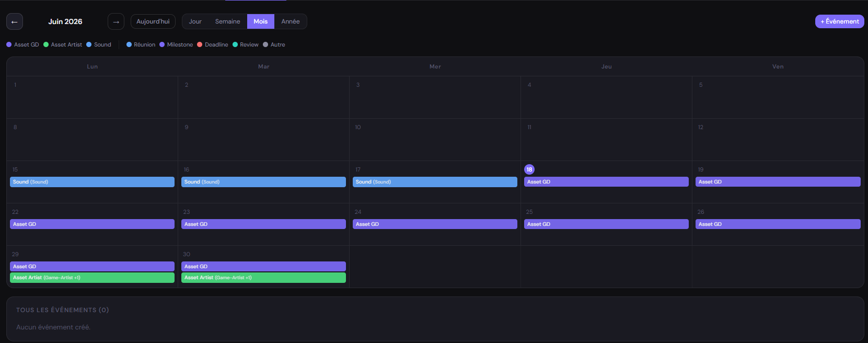Toggle the Sound legend filter
This screenshot has width=868, height=343.
(x=99, y=44)
